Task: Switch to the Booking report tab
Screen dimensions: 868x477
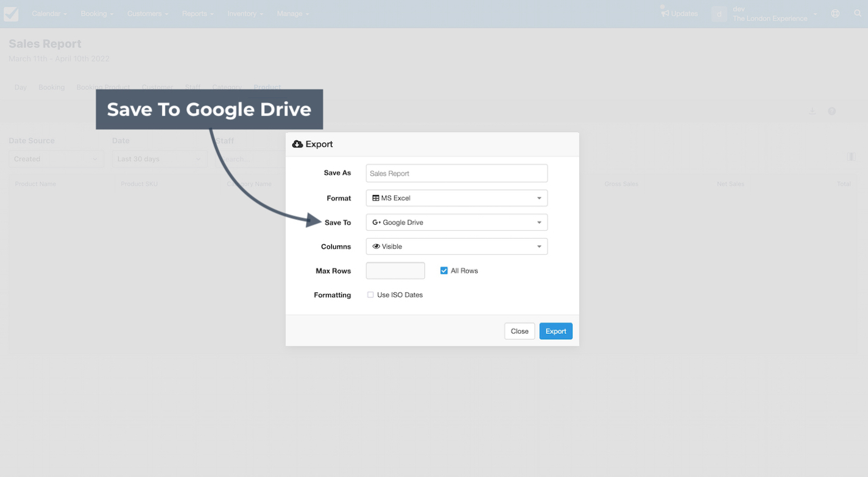Action: tap(52, 87)
